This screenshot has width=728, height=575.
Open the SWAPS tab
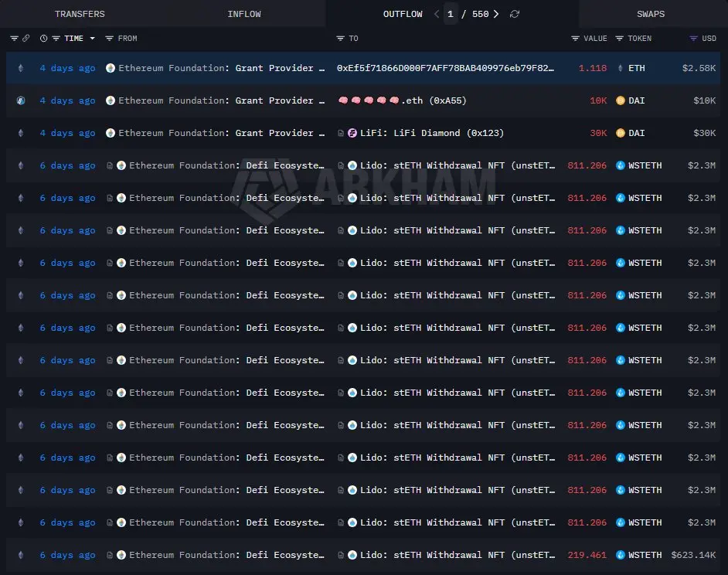point(651,14)
